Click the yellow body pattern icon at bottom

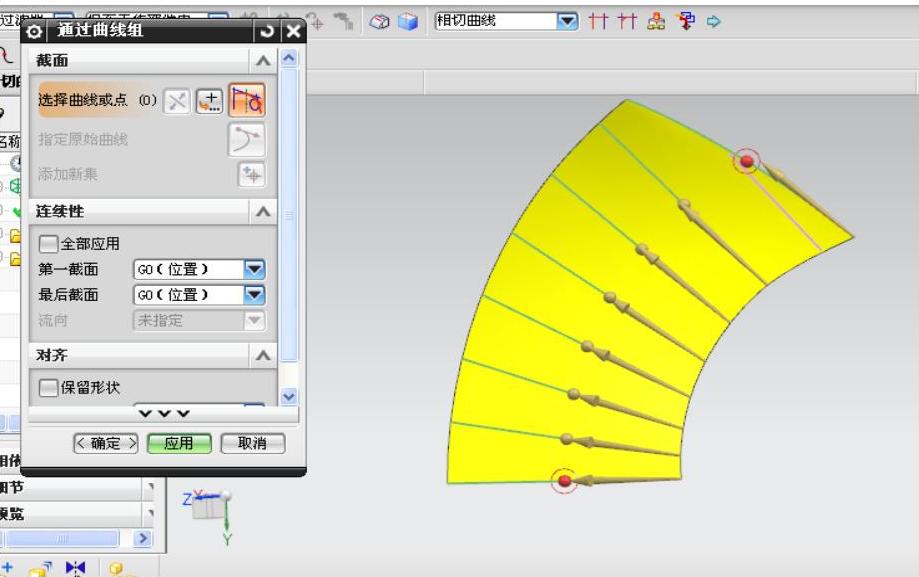point(40,569)
